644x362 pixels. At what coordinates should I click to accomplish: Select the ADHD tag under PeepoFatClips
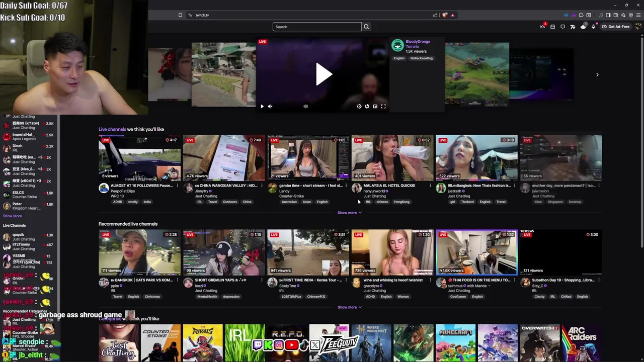click(x=118, y=202)
